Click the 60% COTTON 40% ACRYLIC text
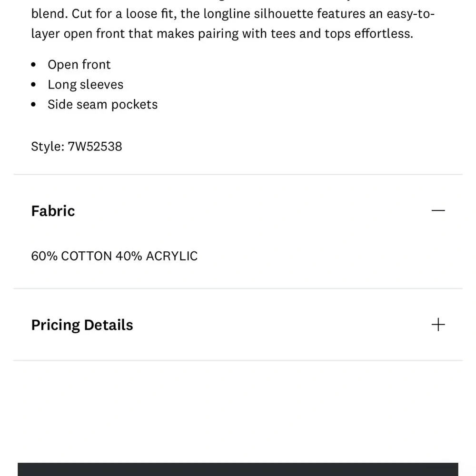 (x=114, y=256)
